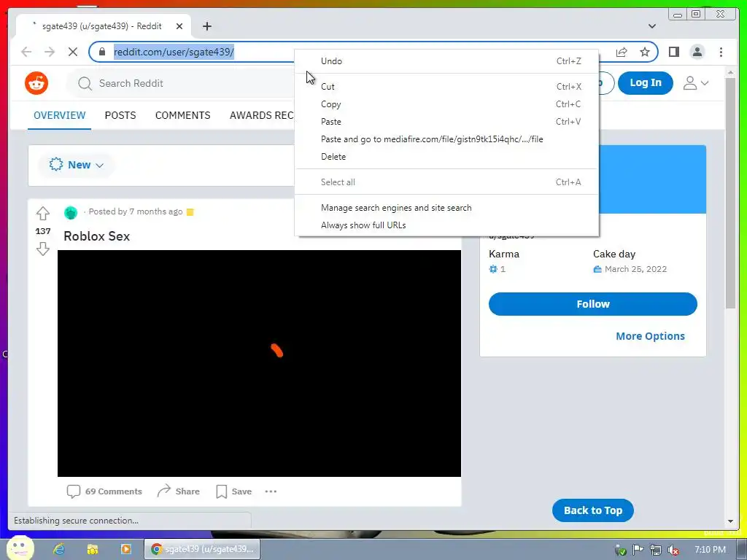
Task: Click the Back to Top button
Action: pyautogui.click(x=592, y=510)
